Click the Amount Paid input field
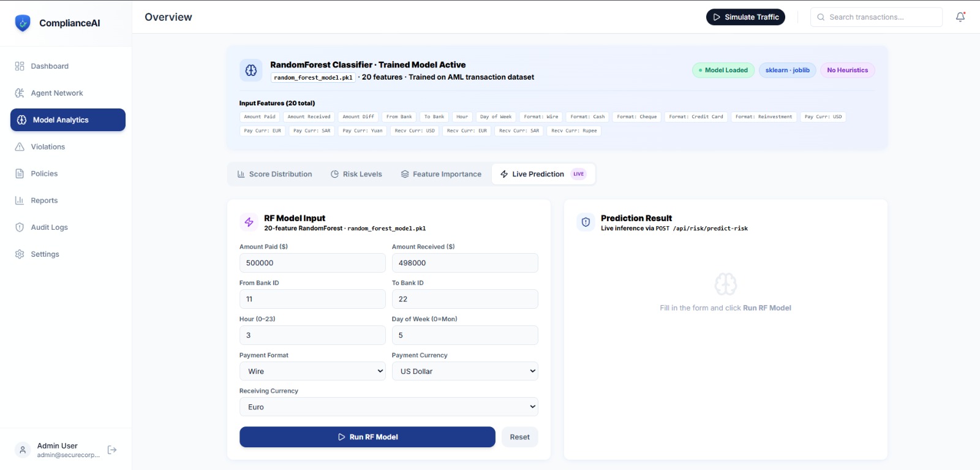This screenshot has height=470, width=980. point(312,263)
